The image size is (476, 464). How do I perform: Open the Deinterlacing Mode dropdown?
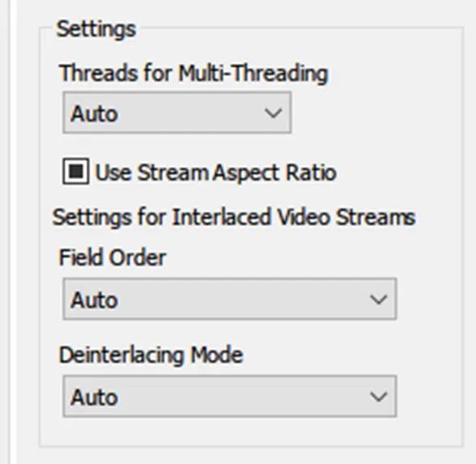coord(230,396)
